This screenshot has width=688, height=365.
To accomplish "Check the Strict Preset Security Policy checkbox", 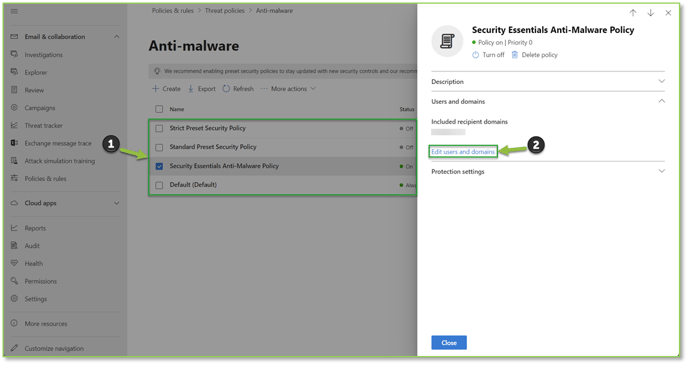I will [x=159, y=128].
